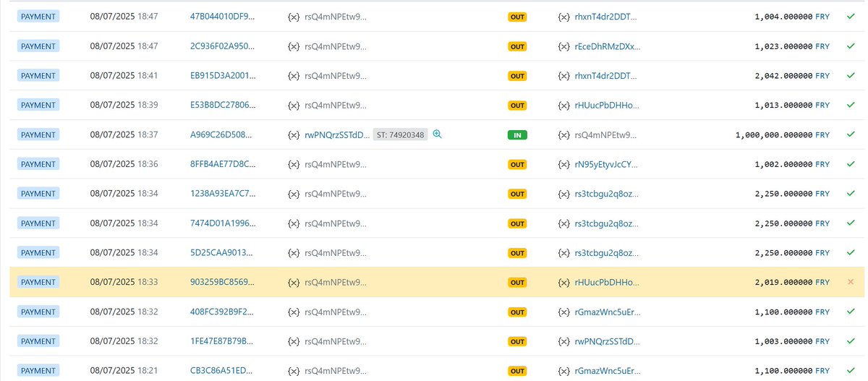Open transaction hash EB915D3A2001
The image size is (868, 381).
(223, 76)
